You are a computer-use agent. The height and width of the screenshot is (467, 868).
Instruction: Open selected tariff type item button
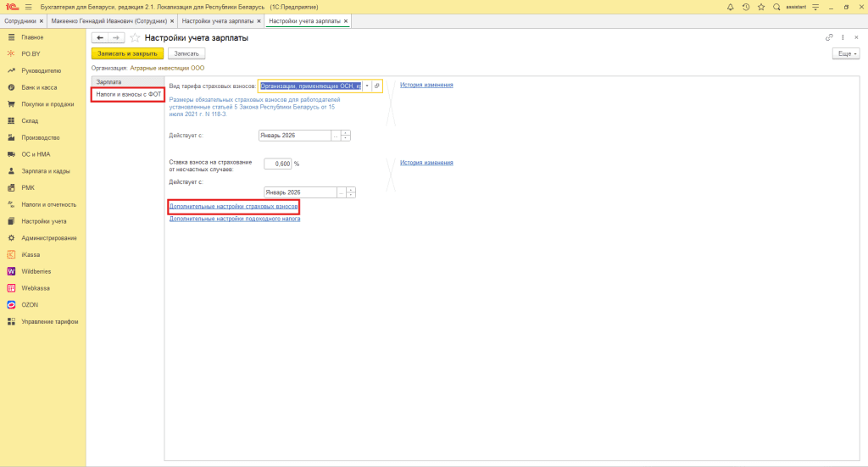[376, 86]
